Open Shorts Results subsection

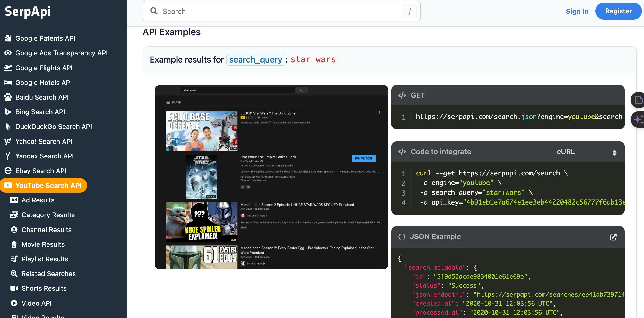point(44,288)
